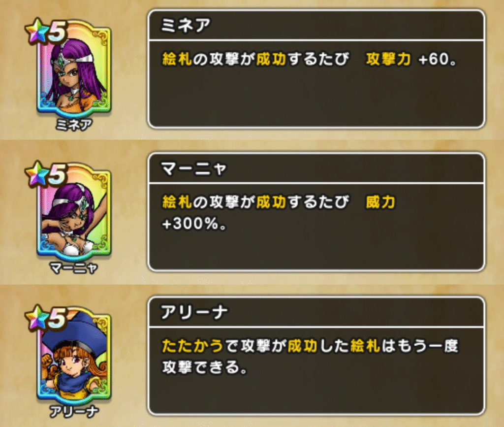Click the rainbow star on ミネア card
Viewport: 504px width, 427px height.
[37, 31]
